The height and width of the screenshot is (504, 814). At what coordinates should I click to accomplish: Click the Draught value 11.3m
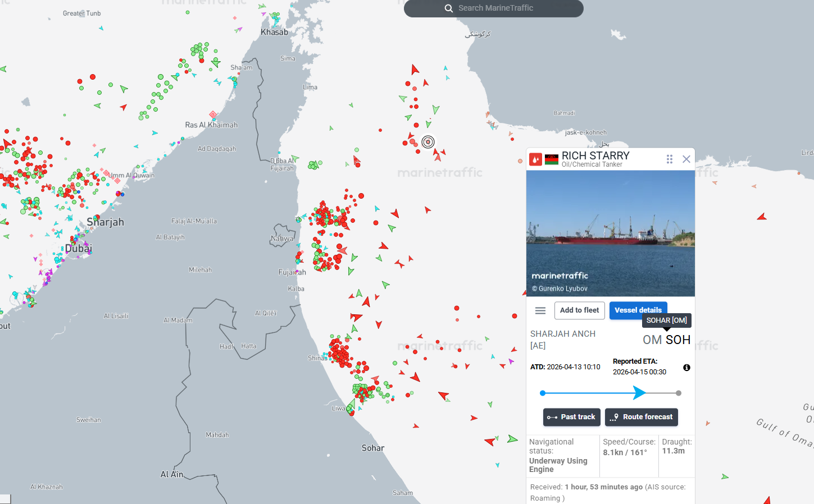[x=674, y=451]
